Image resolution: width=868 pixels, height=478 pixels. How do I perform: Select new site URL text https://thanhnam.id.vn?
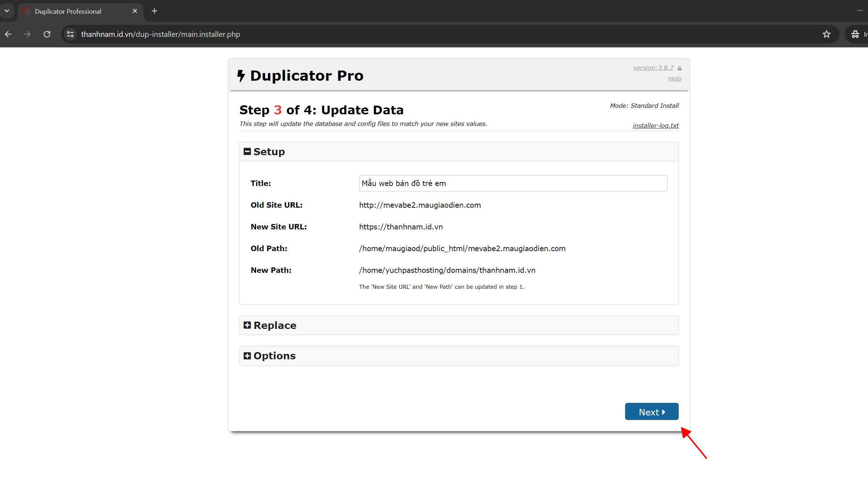(401, 227)
